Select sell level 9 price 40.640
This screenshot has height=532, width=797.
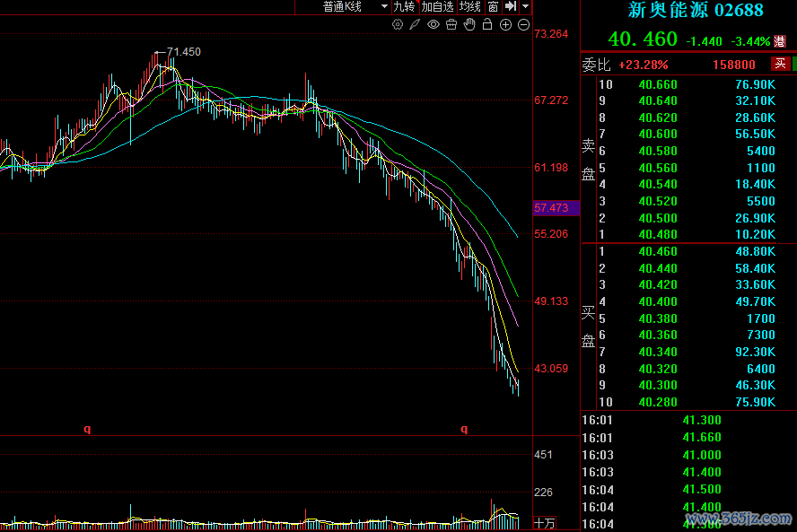[x=658, y=100]
